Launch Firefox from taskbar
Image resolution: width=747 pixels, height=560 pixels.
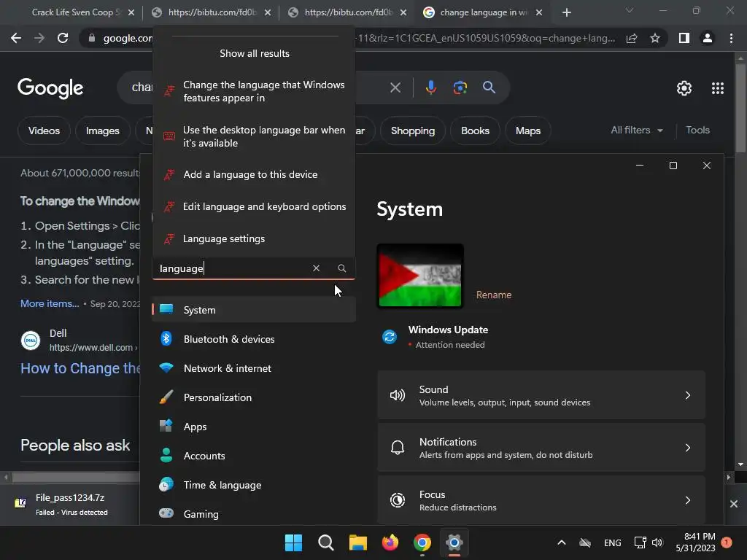pos(390,542)
